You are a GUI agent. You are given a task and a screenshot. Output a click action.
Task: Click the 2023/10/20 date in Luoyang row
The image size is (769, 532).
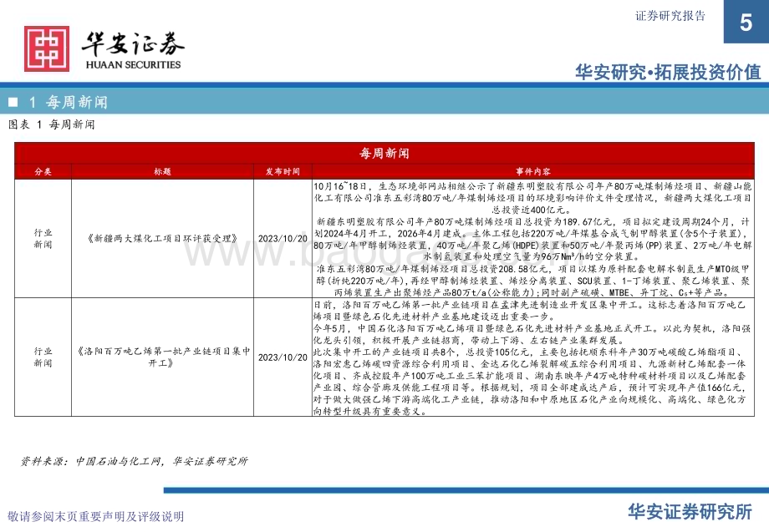(283, 357)
